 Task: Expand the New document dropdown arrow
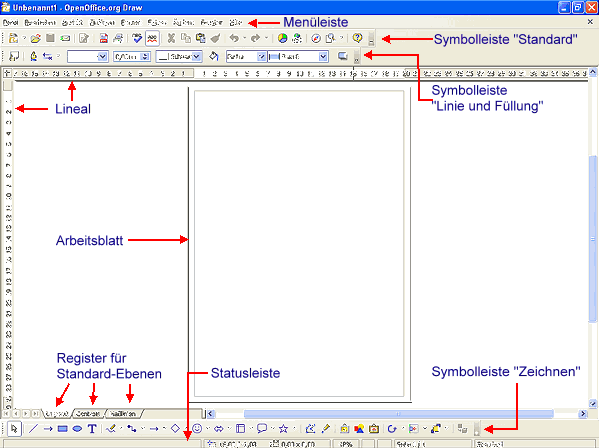[24, 38]
